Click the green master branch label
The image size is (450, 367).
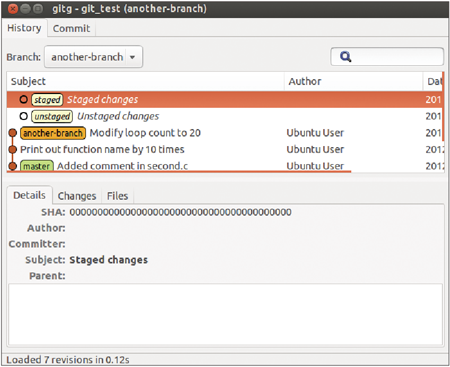click(37, 166)
